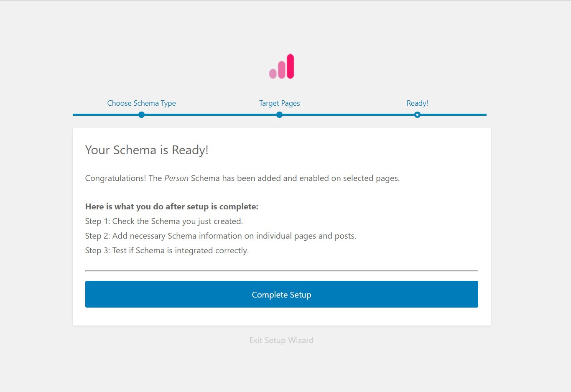This screenshot has height=392, width=571.
Task: Click the Your Schema is Ready! heading
Action: coord(147,150)
